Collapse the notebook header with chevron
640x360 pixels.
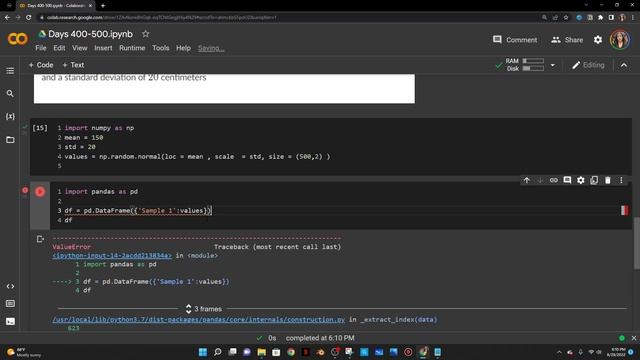point(624,65)
